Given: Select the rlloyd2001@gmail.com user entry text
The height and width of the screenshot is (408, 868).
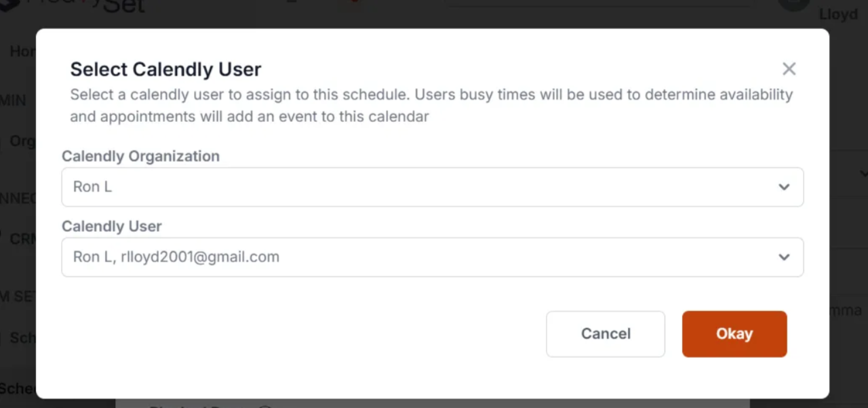Looking at the screenshot, I should 200,257.
